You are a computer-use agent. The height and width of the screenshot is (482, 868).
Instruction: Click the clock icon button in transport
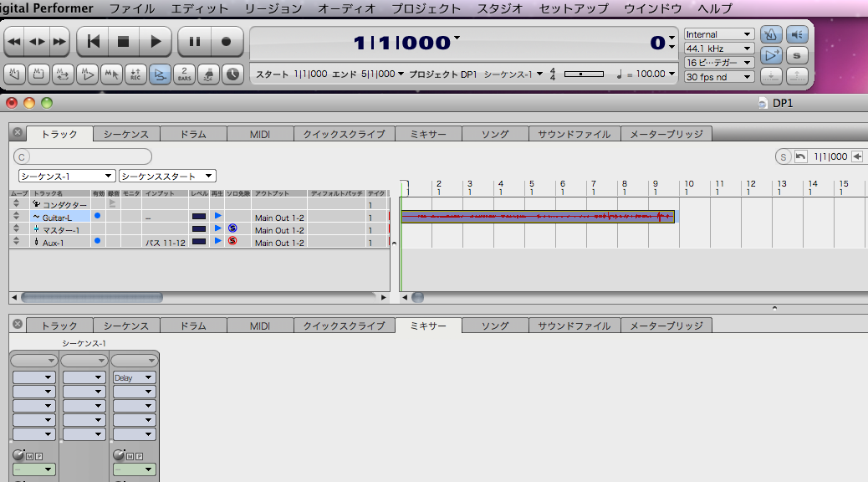(x=233, y=74)
